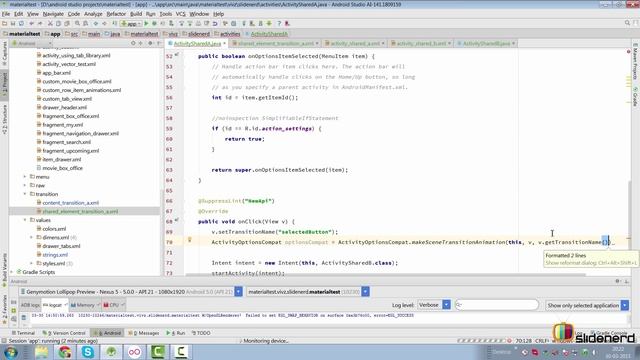
Task: Open the app run configuration dropdown
Action: pos(131,24)
